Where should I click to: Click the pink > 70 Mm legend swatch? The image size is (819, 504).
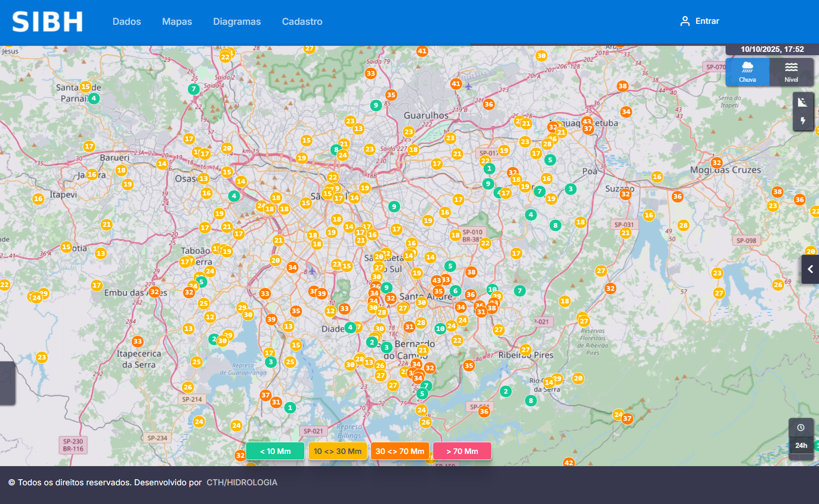pos(462,451)
